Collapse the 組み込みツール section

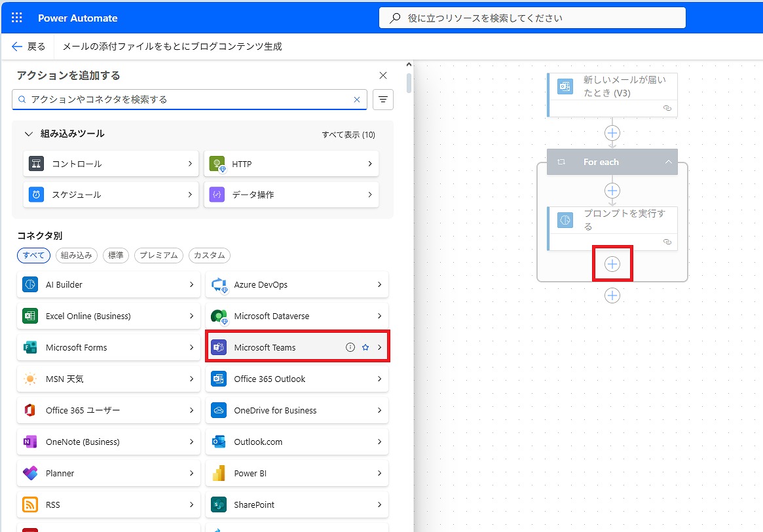[28, 134]
